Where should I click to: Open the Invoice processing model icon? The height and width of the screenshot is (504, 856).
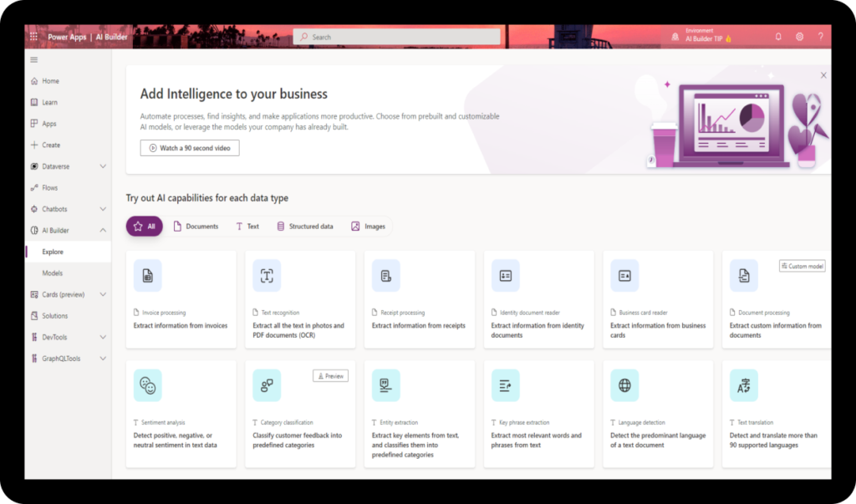coord(147,275)
